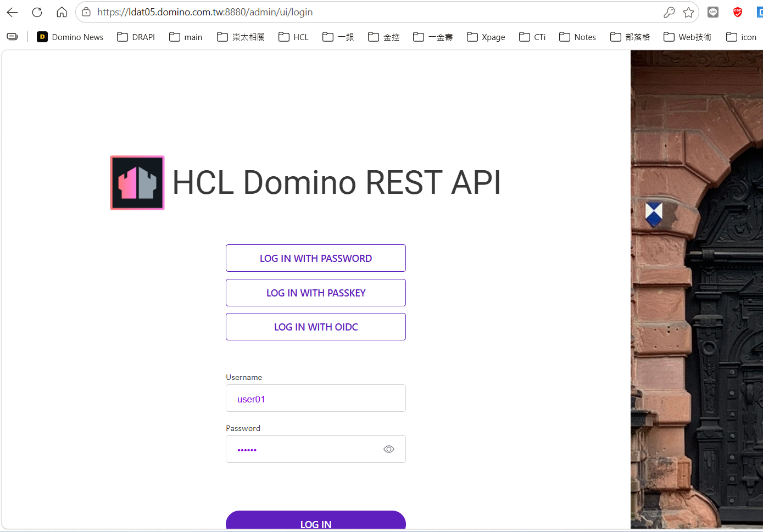
Task: Bookmark this page with star icon
Action: click(x=688, y=12)
